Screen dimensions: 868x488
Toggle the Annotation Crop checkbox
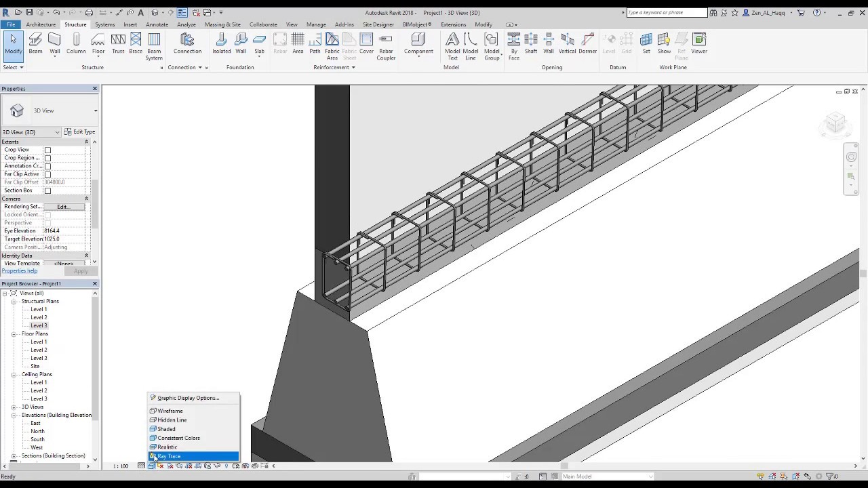pyautogui.click(x=47, y=166)
